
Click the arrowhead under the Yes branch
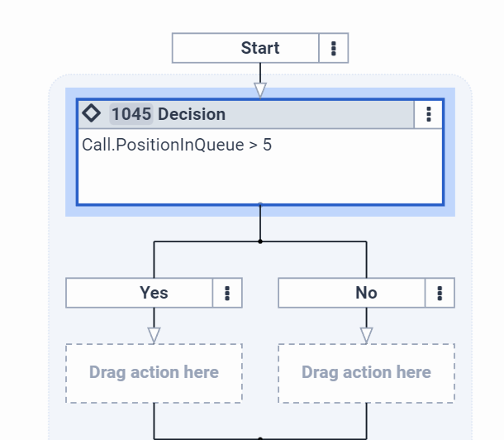point(154,335)
